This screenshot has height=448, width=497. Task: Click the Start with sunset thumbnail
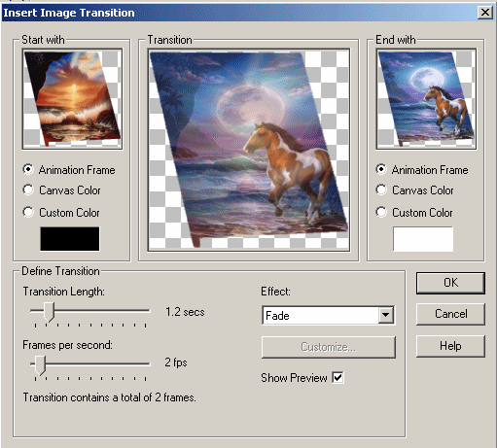point(72,99)
